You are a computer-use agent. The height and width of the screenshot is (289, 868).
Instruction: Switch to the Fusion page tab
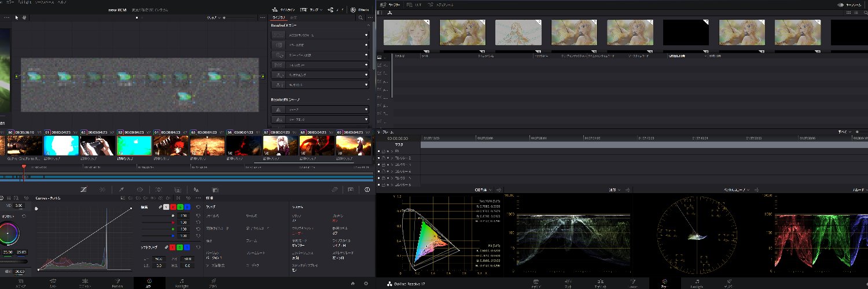tap(117, 283)
